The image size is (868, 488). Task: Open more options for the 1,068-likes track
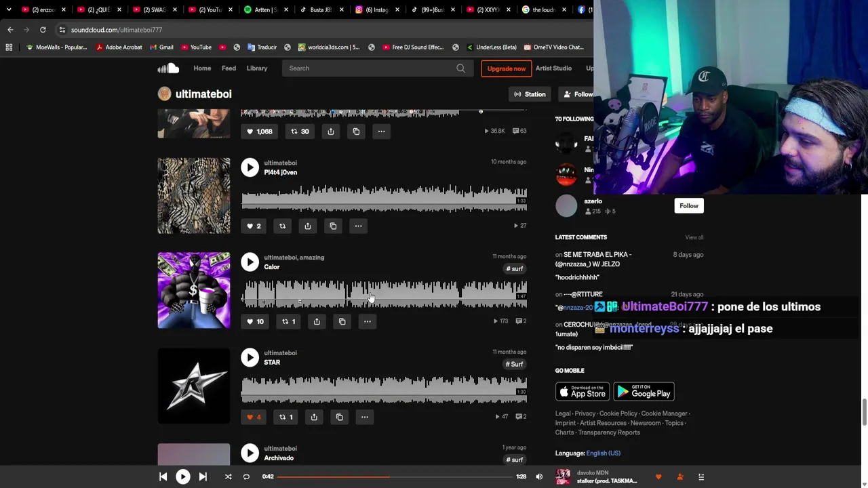click(381, 131)
